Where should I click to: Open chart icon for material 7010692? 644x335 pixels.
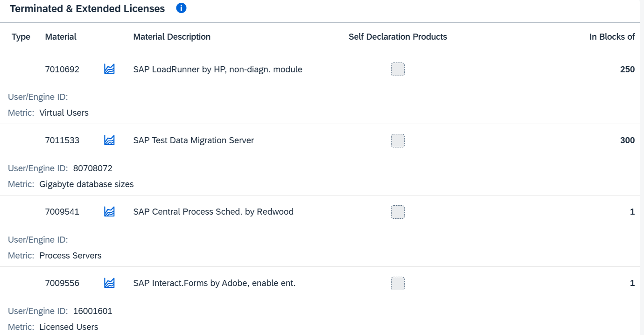tap(109, 69)
